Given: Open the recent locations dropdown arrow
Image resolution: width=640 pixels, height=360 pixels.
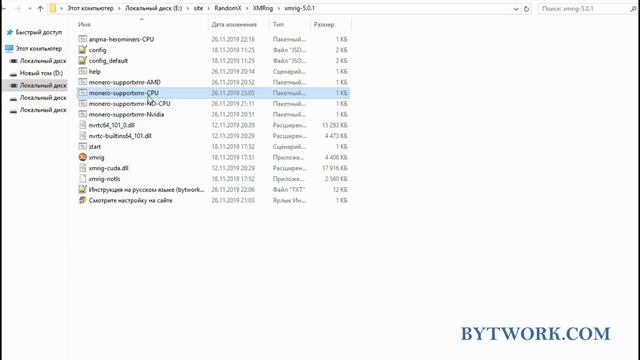Looking at the screenshot, I should coord(29,9).
